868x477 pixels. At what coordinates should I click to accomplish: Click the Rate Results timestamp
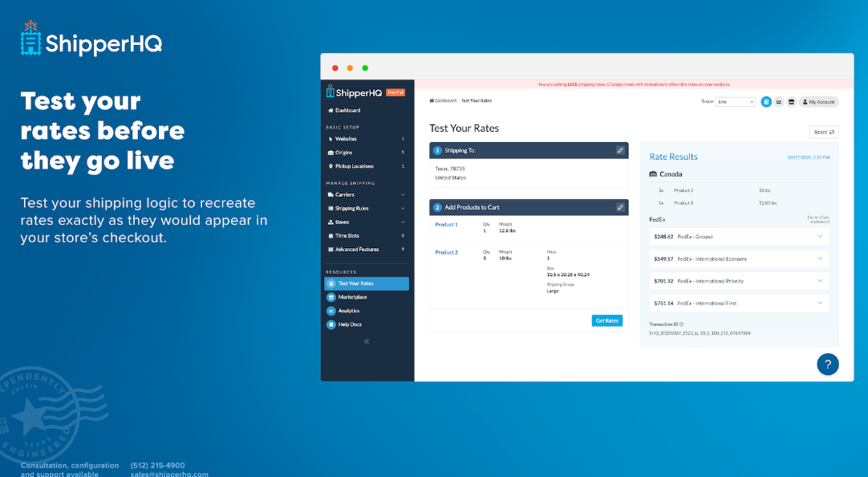[808, 157]
